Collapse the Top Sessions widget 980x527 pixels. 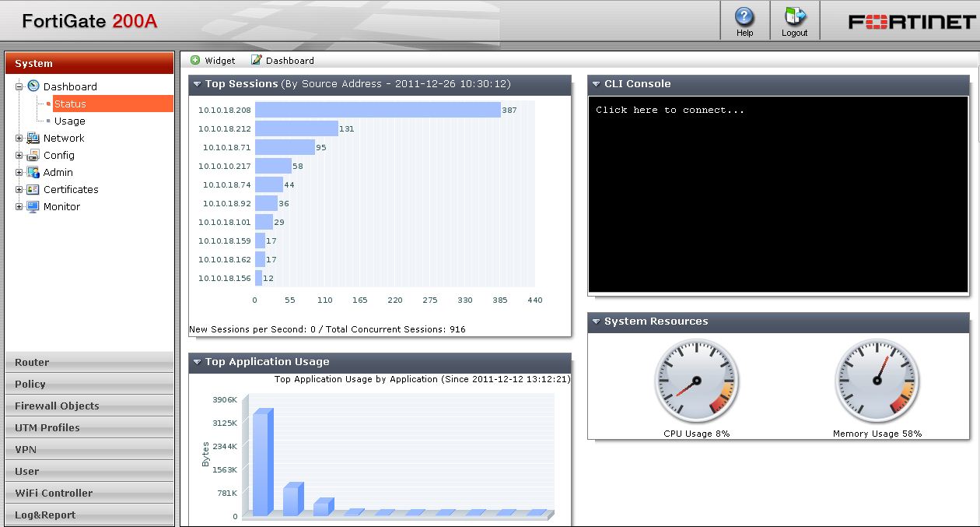pyautogui.click(x=198, y=84)
